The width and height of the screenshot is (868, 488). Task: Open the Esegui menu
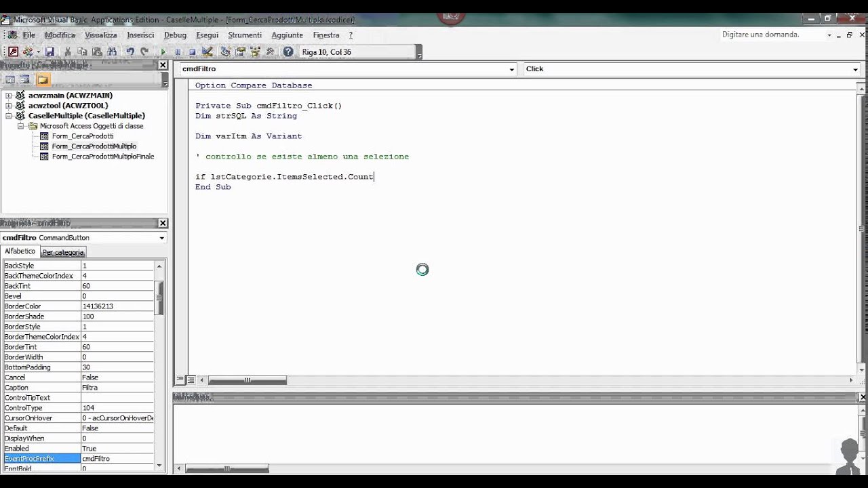208,35
